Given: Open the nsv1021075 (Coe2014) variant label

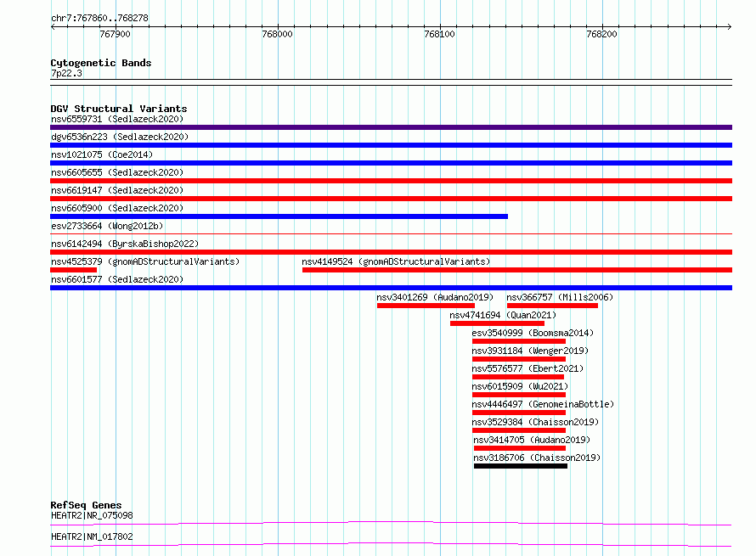Looking at the screenshot, I should (x=102, y=154).
